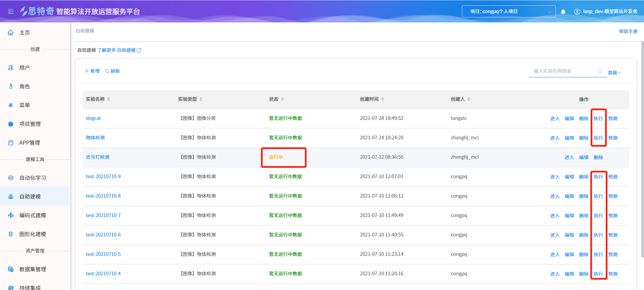Click the 编码式建模 sidebar icon
644x290 pixels.
click(x=11, y=215)
